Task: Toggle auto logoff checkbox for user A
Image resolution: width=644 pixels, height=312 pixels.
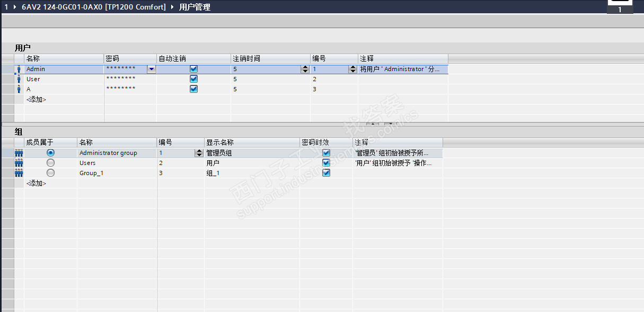Action: coord(193,89)
